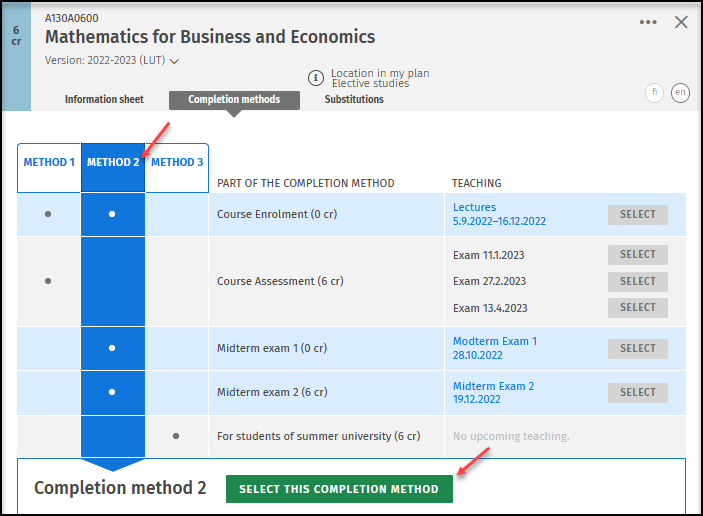This screenshot has height=516, width=703.
Task: Select the Completion methods tab
Action: click(x=234, y=100)
